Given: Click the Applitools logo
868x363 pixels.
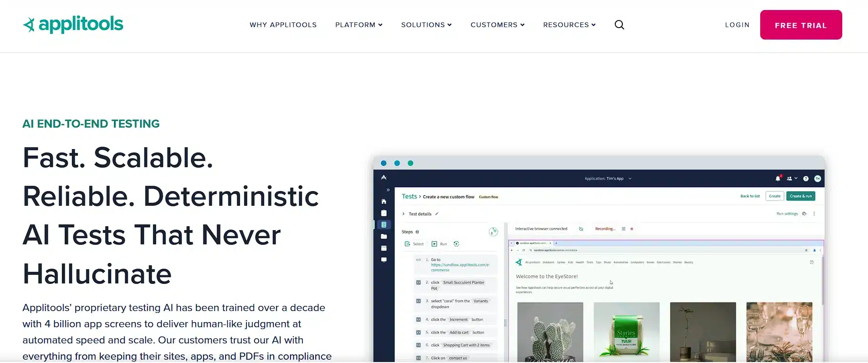Looking at the screenshot, I should point(73,24).
